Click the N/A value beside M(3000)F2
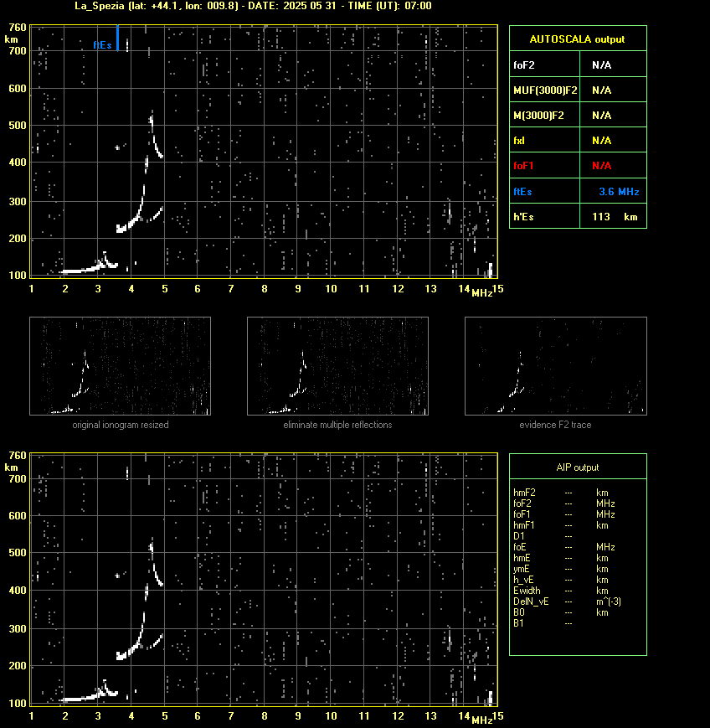 [601, 115]
